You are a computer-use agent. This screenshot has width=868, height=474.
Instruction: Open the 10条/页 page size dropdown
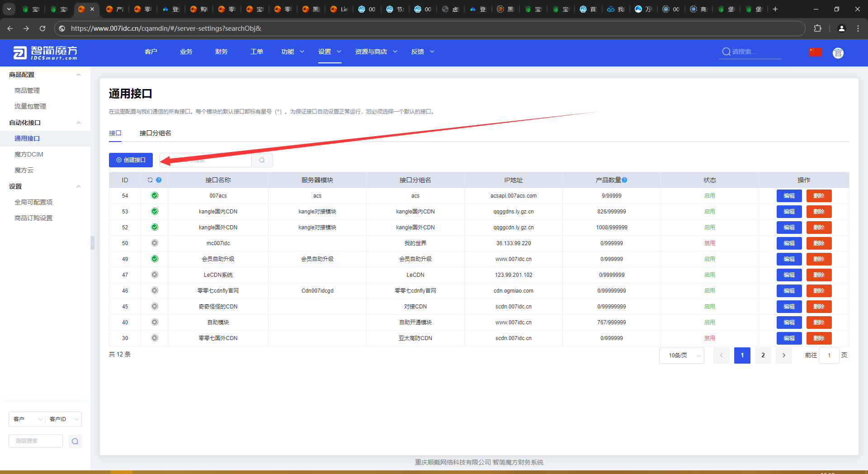682,355
